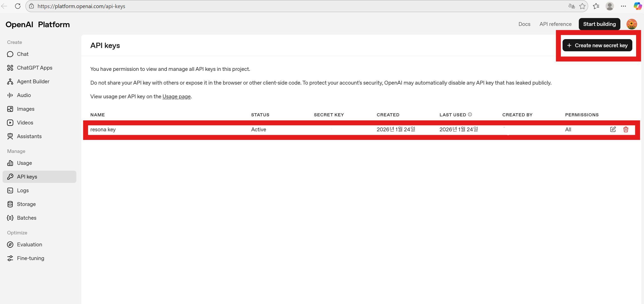Image resolution: width=644 pixels, height=304 pixels.
Task: Click Create new secret key button
Action: (597, 45)
